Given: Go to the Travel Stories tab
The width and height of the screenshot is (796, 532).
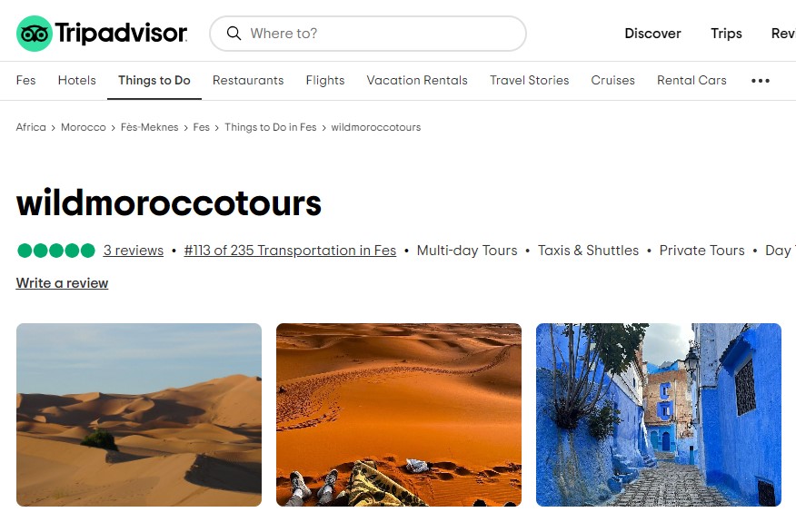Looking at the screenshot, I should (x=529, y=80).
